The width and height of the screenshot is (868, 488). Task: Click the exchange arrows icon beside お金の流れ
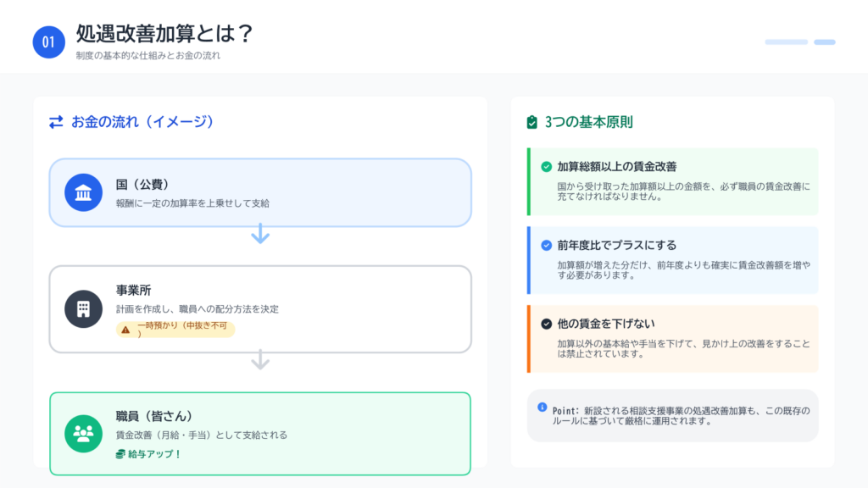[x=56, y=122]
